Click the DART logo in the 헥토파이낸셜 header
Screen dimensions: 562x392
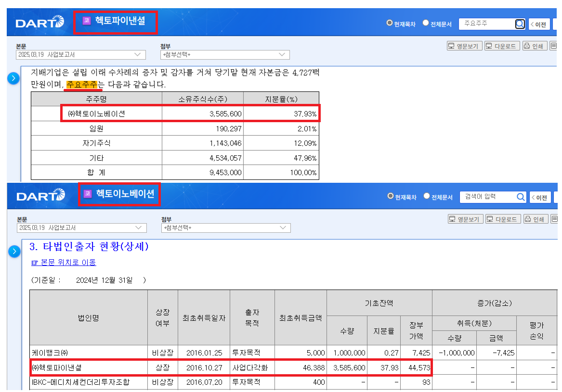[39, 23]
